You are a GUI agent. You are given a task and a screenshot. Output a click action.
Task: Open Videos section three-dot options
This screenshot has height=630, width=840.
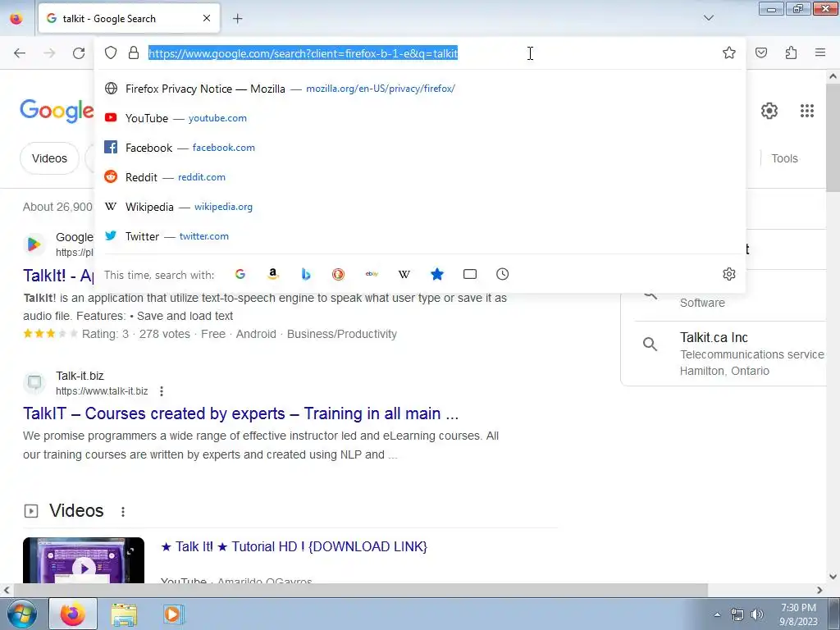pyautogui.click(x=123, y=512)
